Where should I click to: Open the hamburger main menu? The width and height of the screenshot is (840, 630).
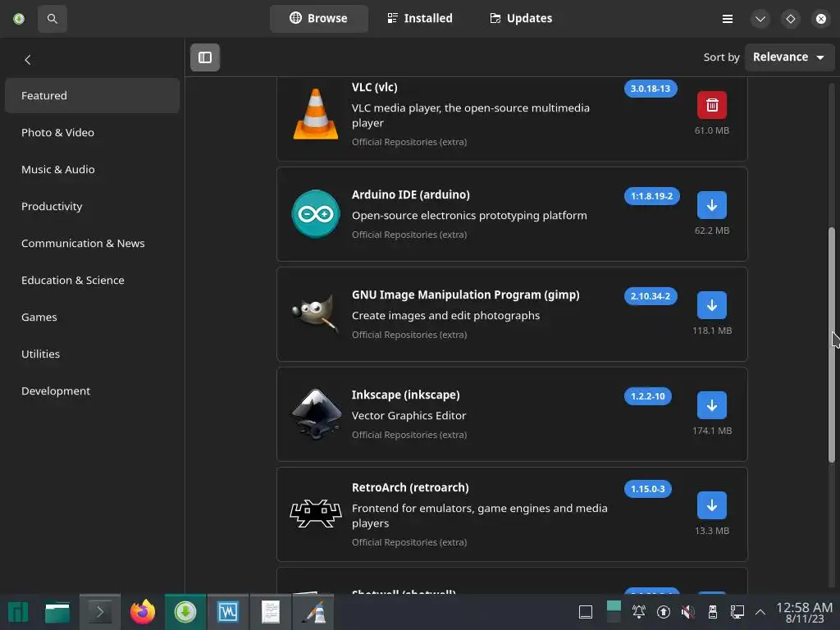pyautogui.click(x=727, y=19)
